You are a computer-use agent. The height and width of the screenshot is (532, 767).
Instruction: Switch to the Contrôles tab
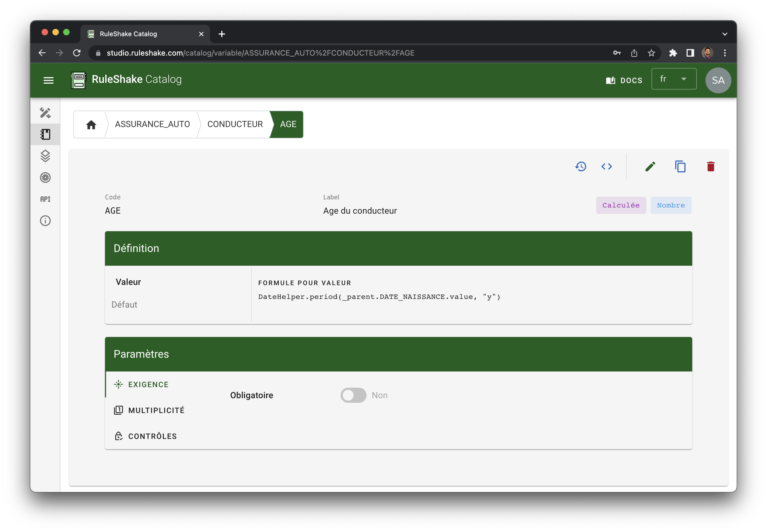152,436
